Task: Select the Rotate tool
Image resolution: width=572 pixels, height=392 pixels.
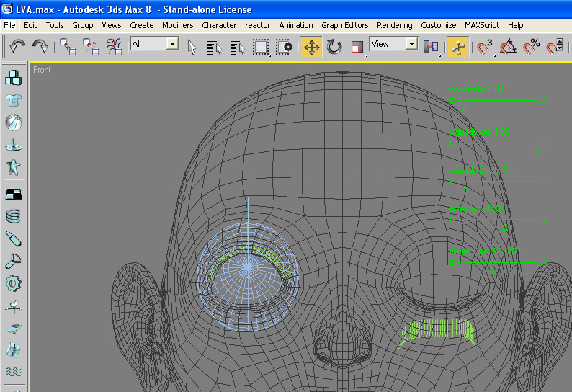Action: point(334,47)
